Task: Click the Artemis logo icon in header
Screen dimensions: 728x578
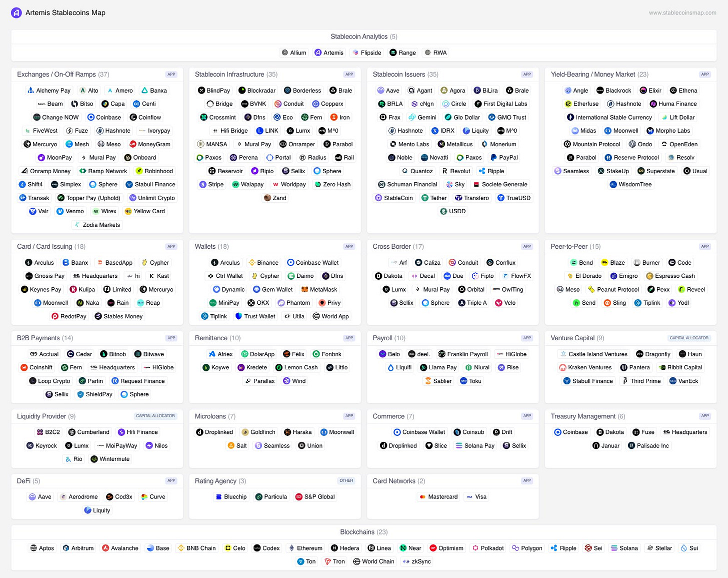Action: click(x=16, y=13)
